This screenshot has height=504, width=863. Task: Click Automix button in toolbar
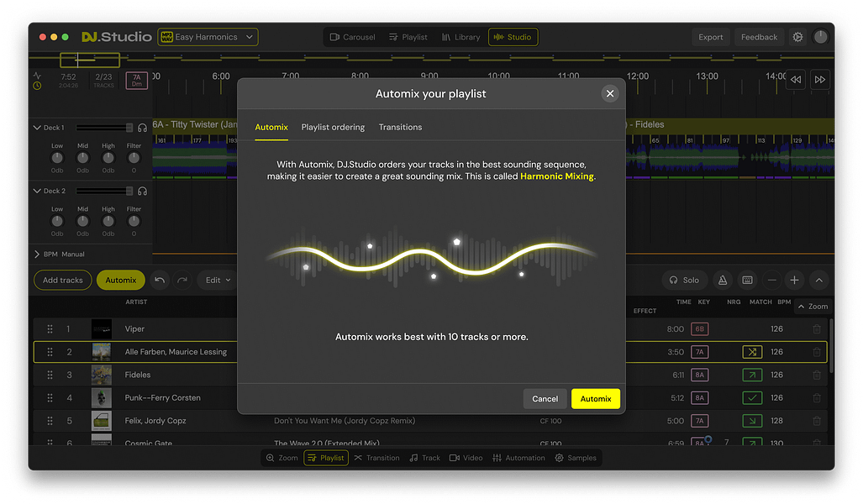click(120, 280)
